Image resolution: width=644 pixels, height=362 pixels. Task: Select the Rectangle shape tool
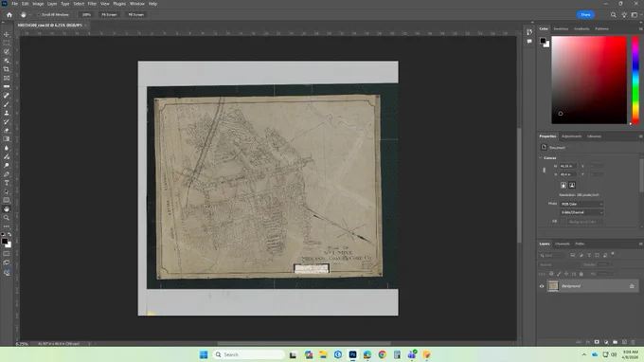pyautogui.click(x=7, y=200)
